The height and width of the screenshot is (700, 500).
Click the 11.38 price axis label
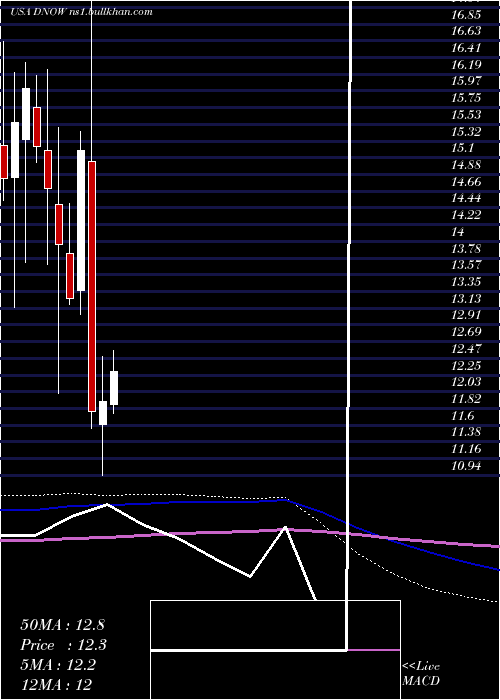click(x=466, y=433)
